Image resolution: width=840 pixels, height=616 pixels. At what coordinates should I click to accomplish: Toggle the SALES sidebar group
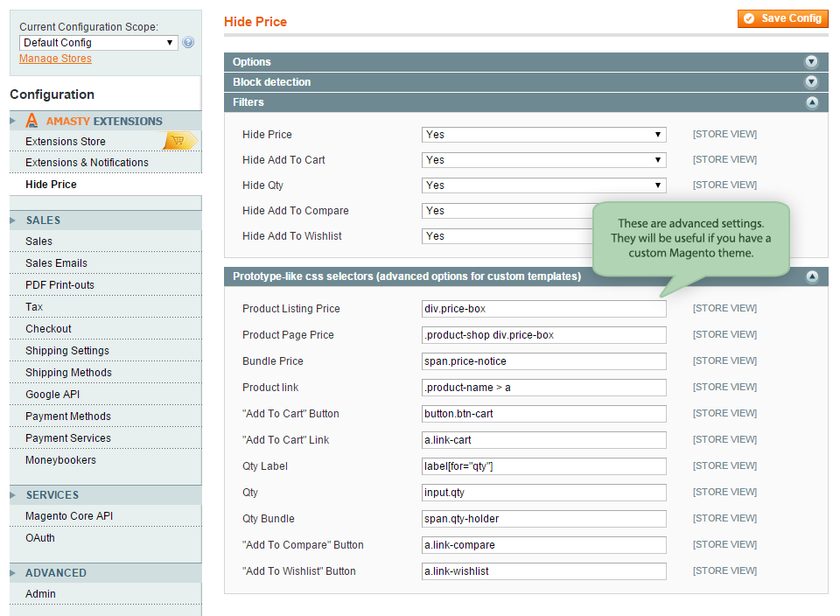[106, 220]
